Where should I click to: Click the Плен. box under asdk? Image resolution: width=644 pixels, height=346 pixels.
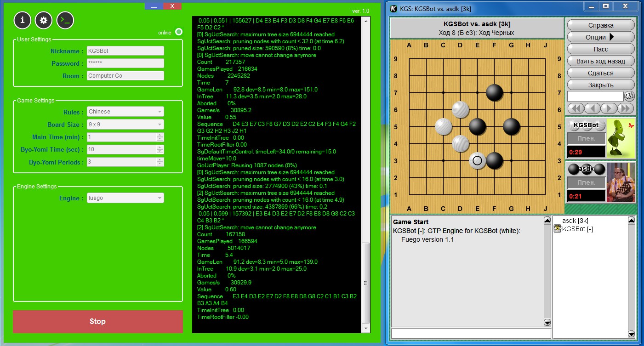pyautogui.click(x=586, y=182)
